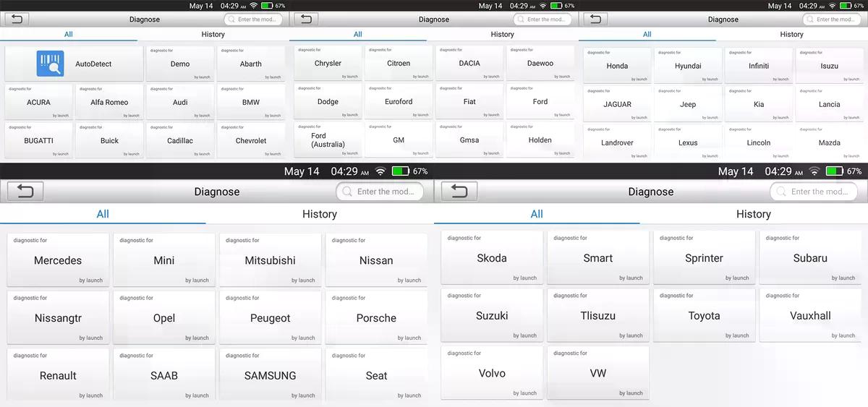Image resolution: width=868 pixels, height=407 pixels.
Task: Tap back arrow in the AutoDetect panel
Action: coord(16,19)
